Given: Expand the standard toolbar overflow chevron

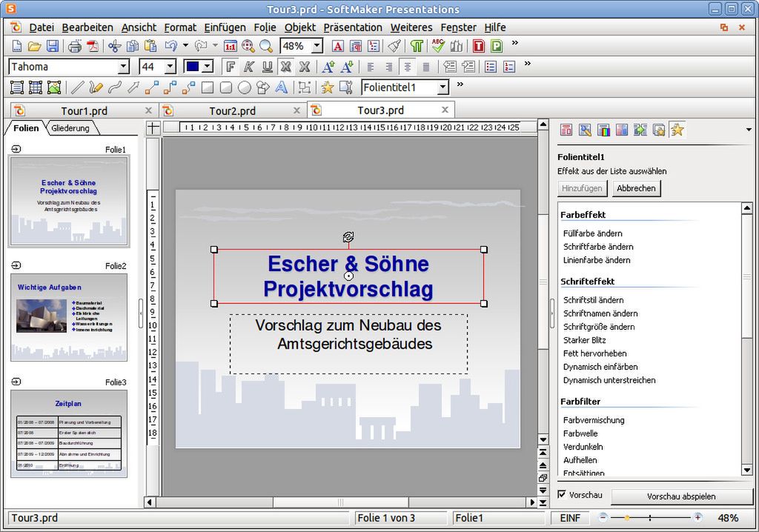Looking at the screenshot, I should click(515, 42).
